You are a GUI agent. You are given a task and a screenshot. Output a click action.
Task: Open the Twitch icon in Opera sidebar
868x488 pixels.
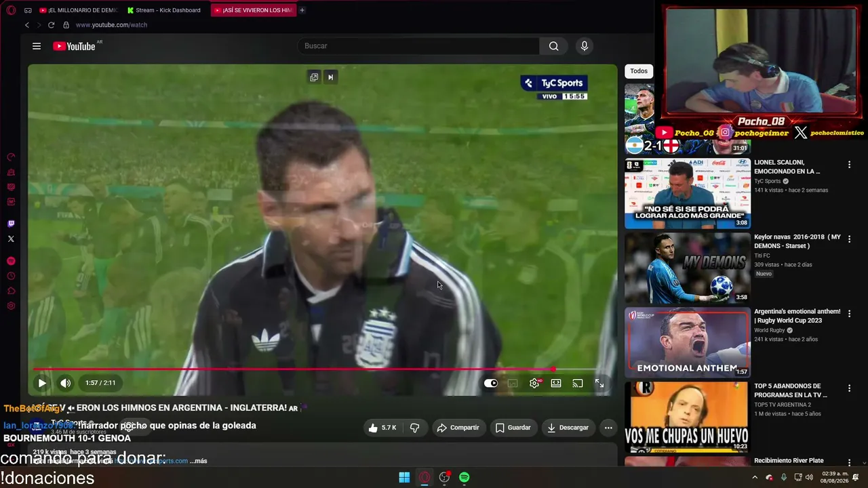pyautogui.click(x=11, y=224)
